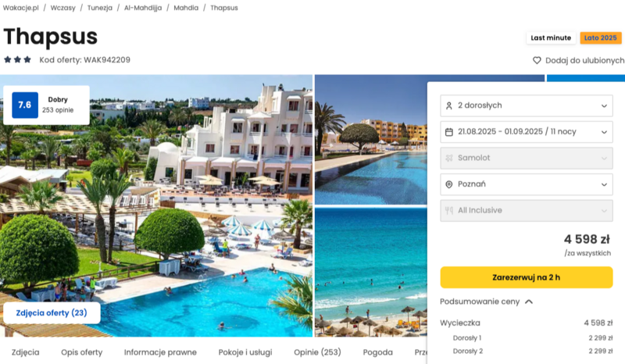Open the date range 21.08.2025 dropdown

click(x=526, y=132)
